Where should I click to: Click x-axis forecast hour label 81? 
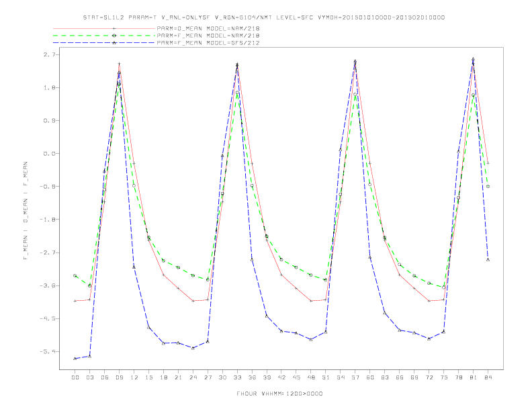coord(473,377)
